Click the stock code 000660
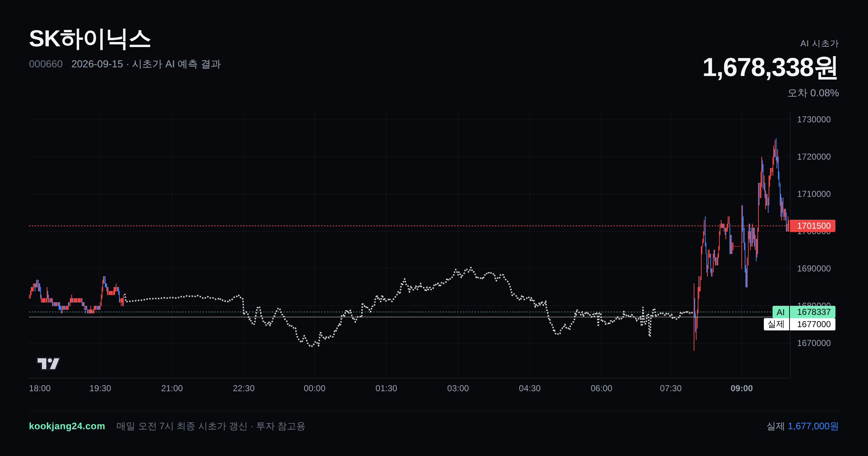 click(46, 64)
